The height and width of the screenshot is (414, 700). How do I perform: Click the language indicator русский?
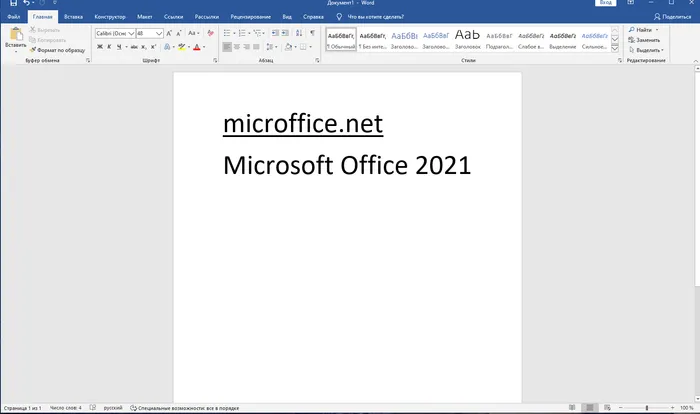point(113,408)
